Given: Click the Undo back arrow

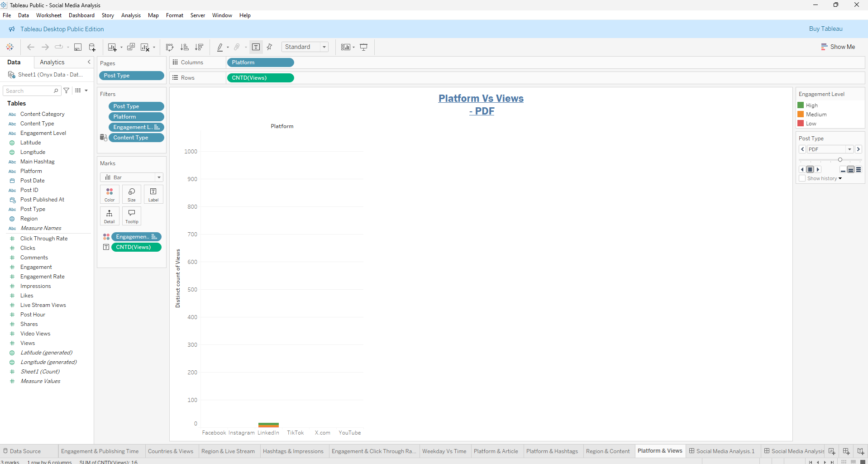Looking at the screenshot, I should (x=31, y=47).
